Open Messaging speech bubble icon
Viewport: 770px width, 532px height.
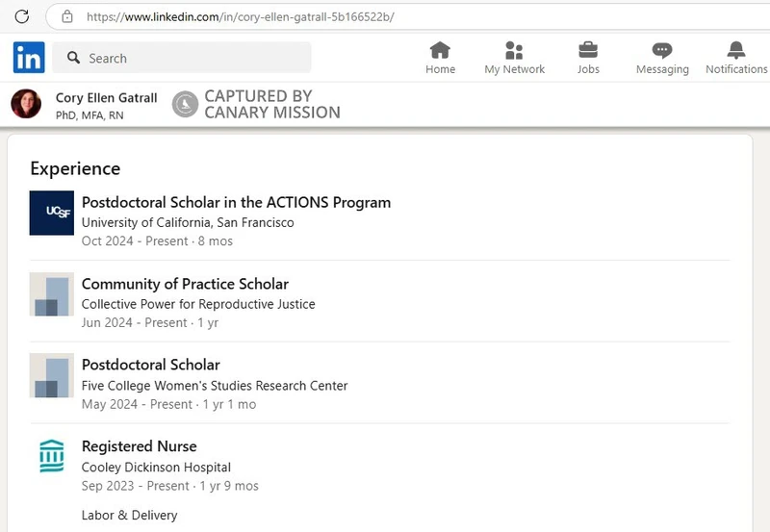662,50
